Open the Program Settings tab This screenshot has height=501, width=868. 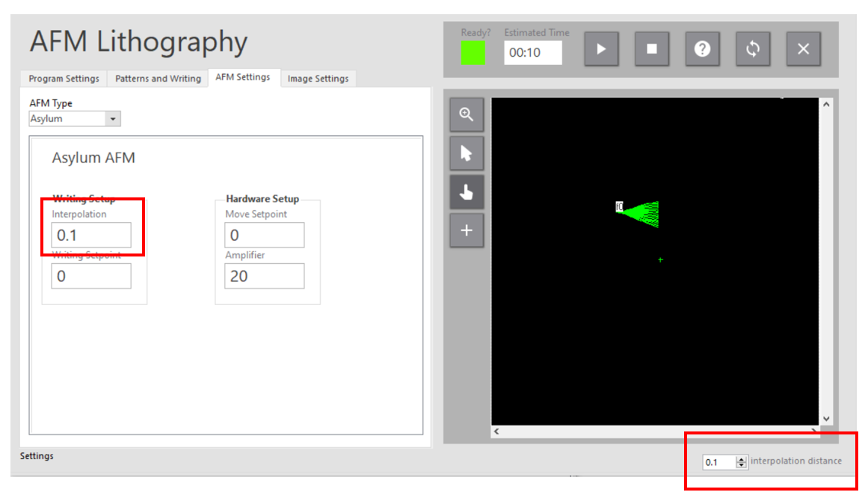[x=64, y=78]
